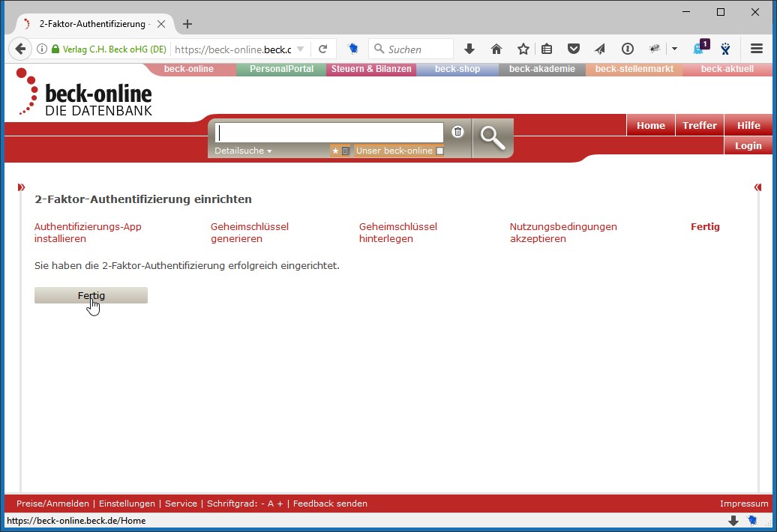
Task: Reload the page with refresh icon
Action: tap(323, 49)
